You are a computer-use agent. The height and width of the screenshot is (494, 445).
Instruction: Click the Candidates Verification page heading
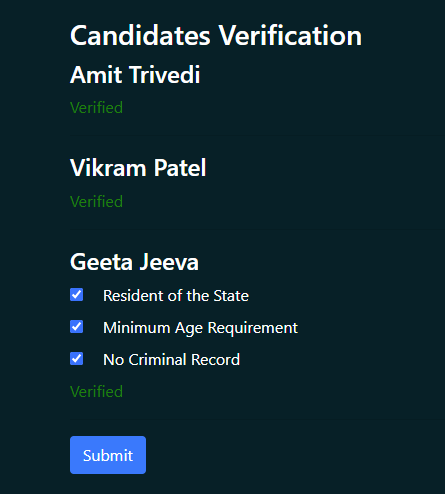tap(216, 35)
